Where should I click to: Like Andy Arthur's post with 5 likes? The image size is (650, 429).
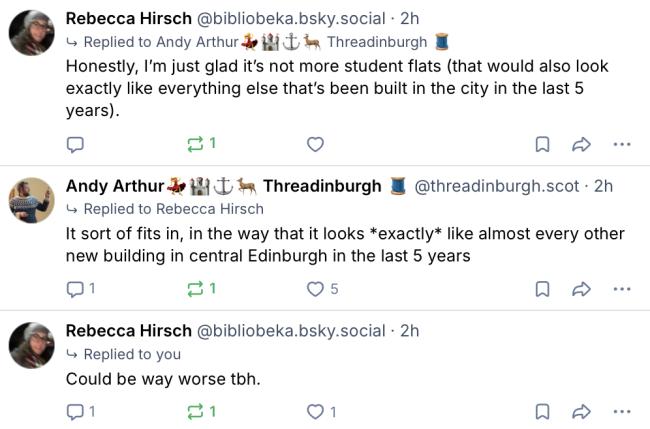click(x=315, y=289)
